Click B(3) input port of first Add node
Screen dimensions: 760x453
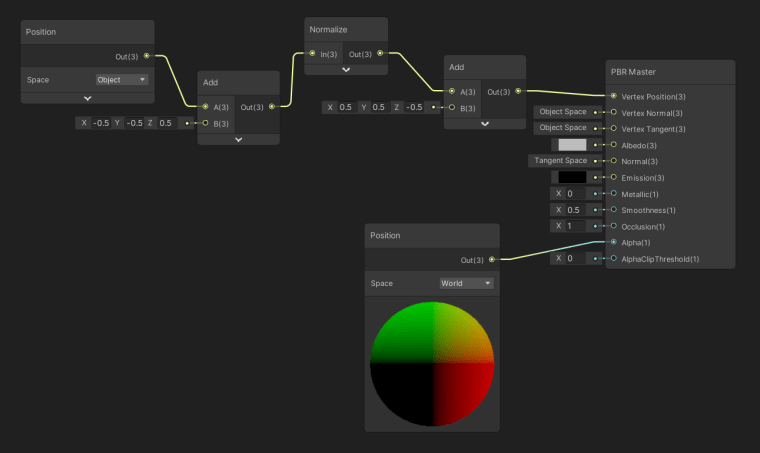206,123
